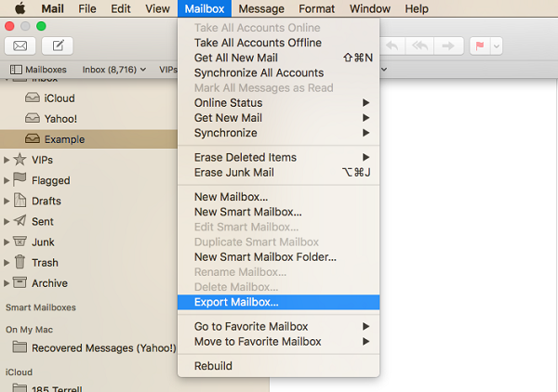Open Recovered Messages (Yahoo!) folder
Image resolution: width=558 pixels, height=392 pixels.
[x=103, y=348]
